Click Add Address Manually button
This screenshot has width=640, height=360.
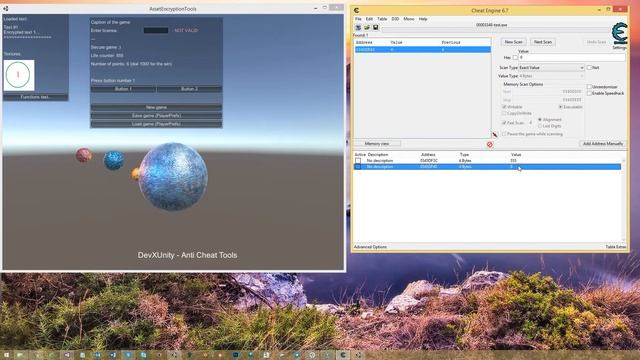tap(602, 144)
